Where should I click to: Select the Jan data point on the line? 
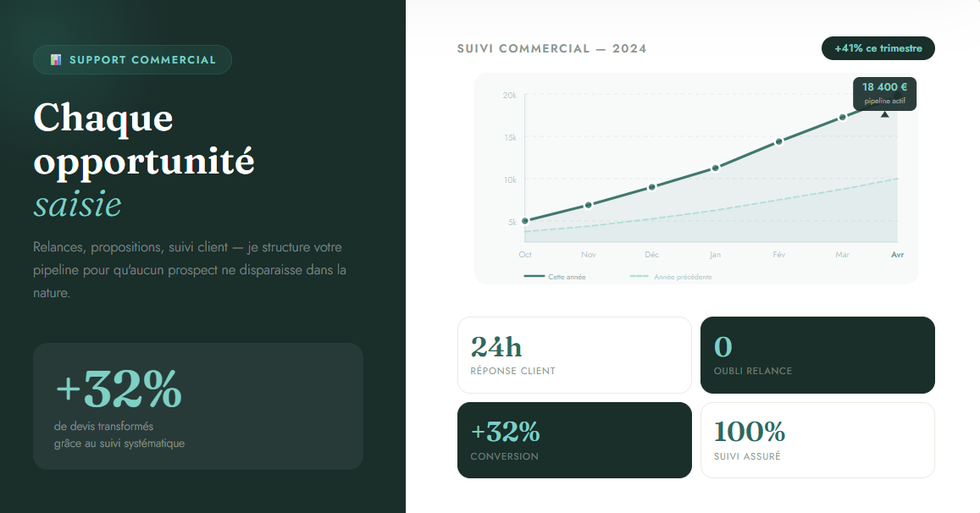pos(716,168)
